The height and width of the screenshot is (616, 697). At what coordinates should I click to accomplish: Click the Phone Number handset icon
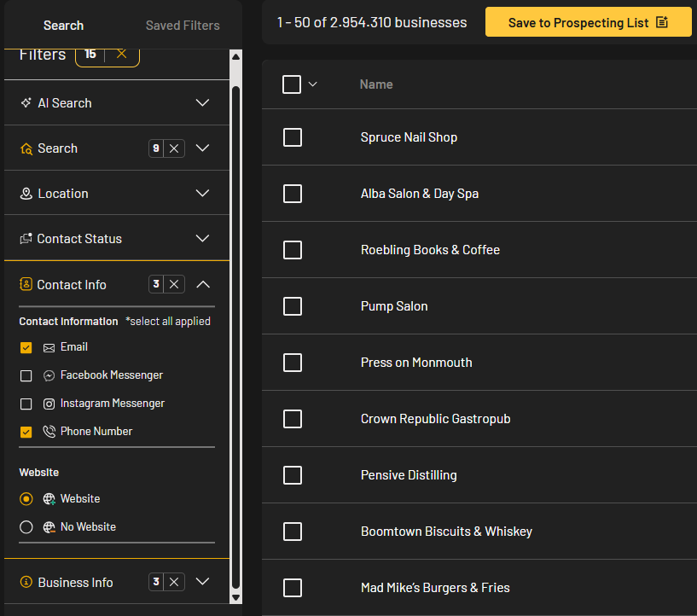pyautogui.click(x=49, y=432)
